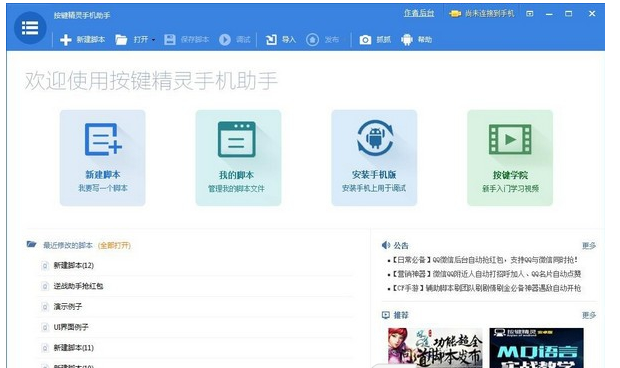Open the main menu list icon
The height and width of the screenshot is (368, 620).
coord(30,28)
